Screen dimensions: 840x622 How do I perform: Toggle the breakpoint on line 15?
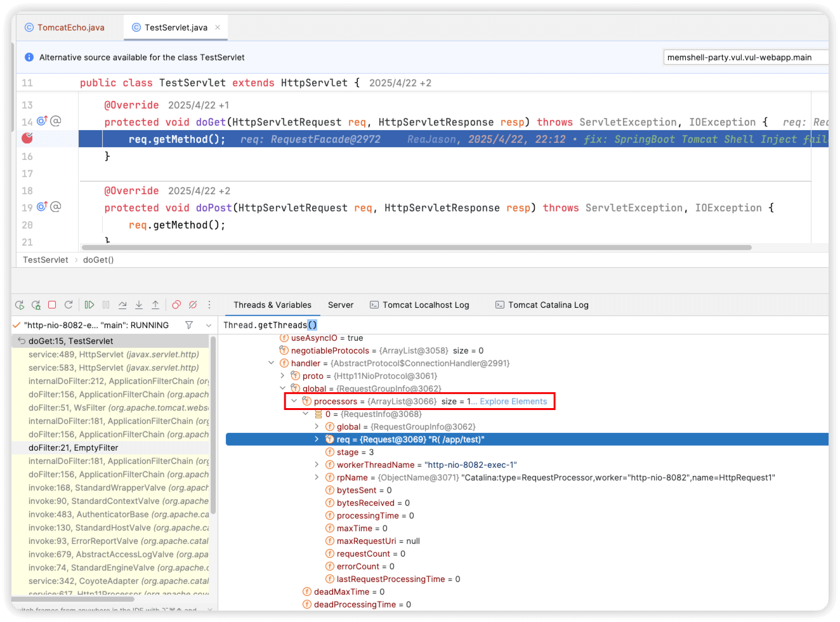tap(27, 138)
